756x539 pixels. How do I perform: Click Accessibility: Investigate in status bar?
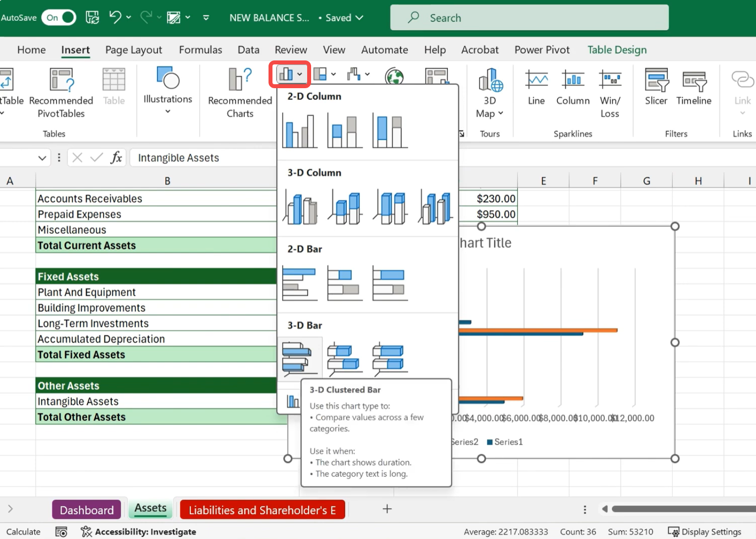139,532
